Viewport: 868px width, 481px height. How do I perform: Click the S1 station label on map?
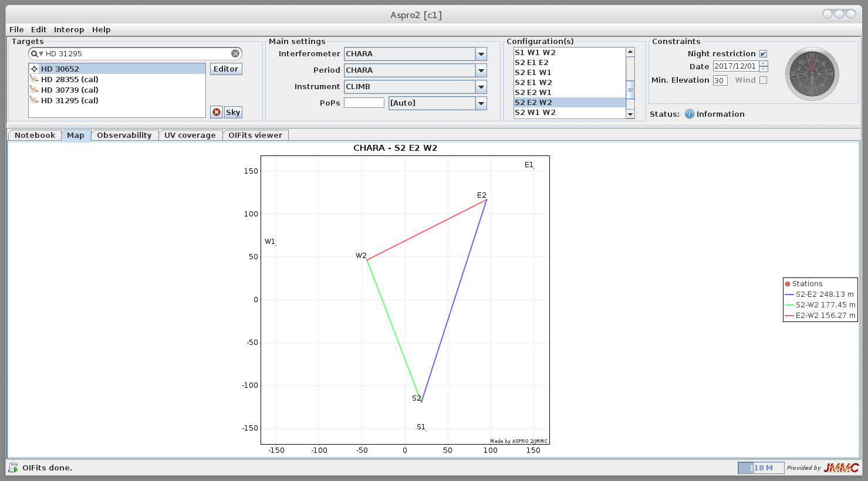tap(421, 427)
